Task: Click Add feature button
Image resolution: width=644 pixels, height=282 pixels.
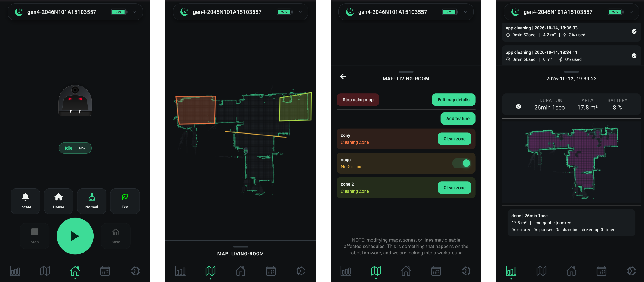Action: pyautogui.click(x=458, y=119)
